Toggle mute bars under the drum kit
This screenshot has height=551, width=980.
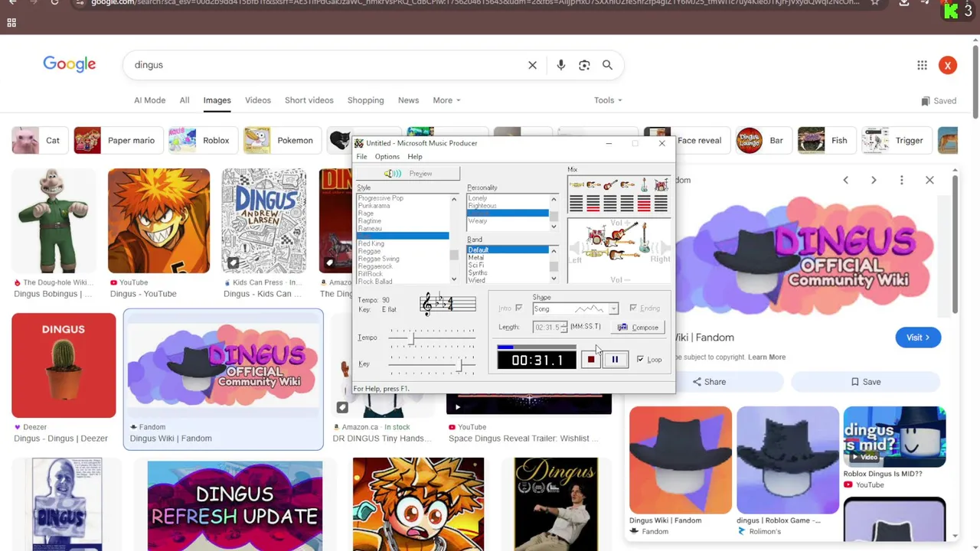661,203
